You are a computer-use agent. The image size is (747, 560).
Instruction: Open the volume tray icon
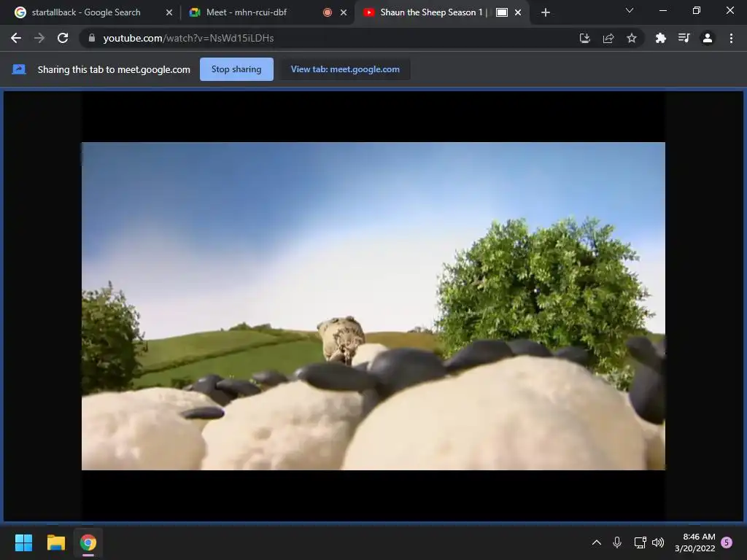coord(658,542)
